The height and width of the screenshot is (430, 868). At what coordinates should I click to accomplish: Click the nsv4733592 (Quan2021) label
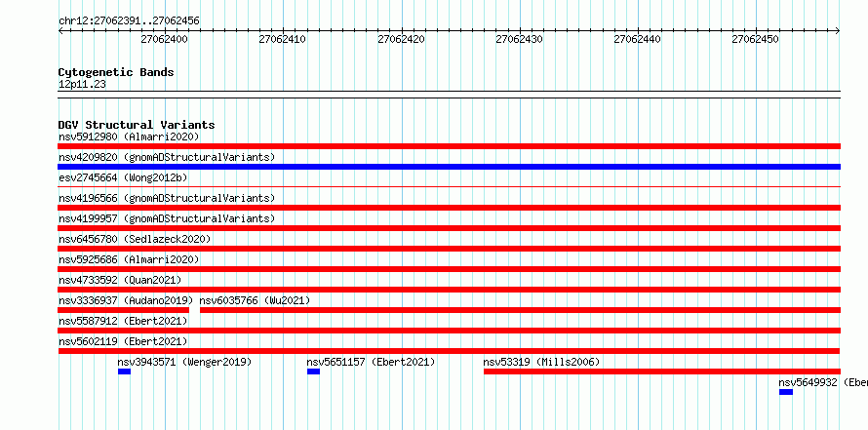(120, 280)
